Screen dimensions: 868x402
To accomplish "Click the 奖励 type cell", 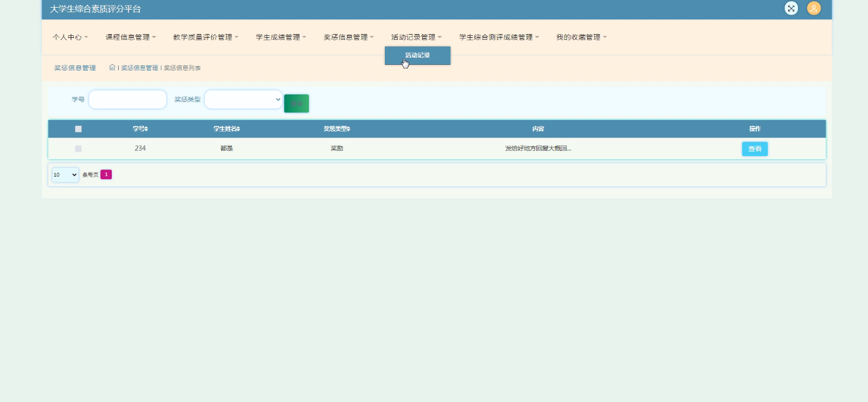I will tap(337, 148).
